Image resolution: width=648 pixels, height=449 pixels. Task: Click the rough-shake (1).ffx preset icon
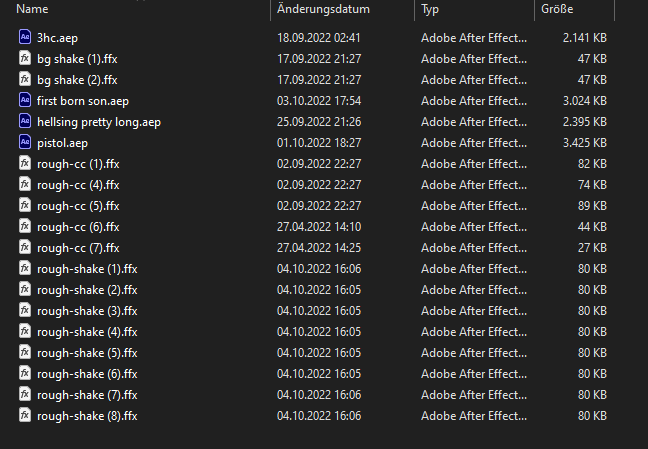[x=25, y=268]
